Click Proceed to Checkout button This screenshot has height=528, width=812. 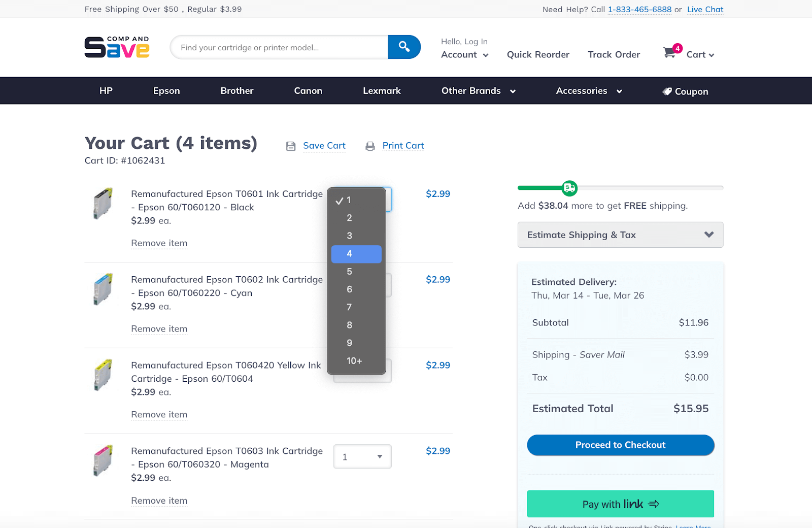click(620, 445)
